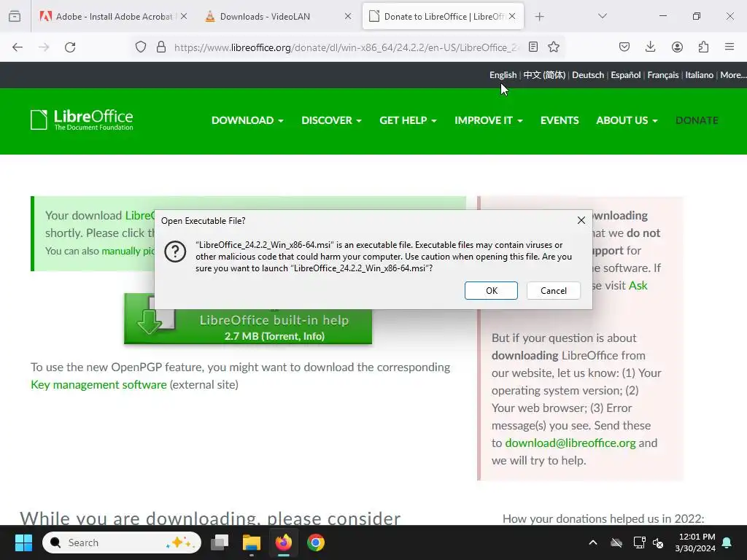Click the taskbar Search box
747x560 pixels.
pos(122,542)
